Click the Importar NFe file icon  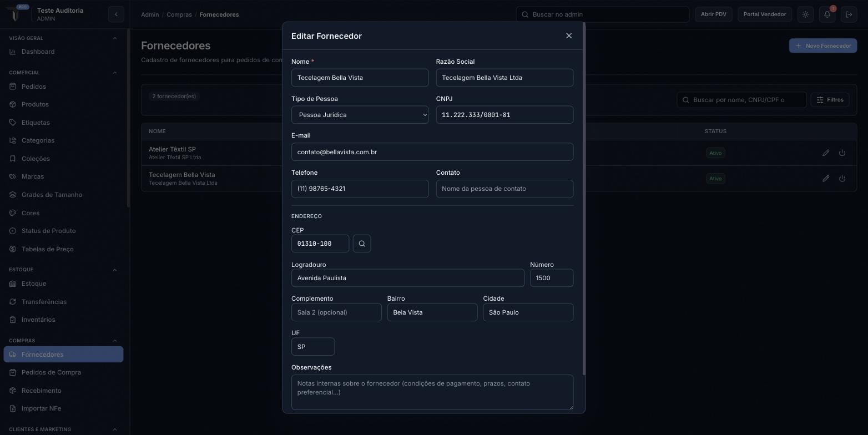point(13,408)
